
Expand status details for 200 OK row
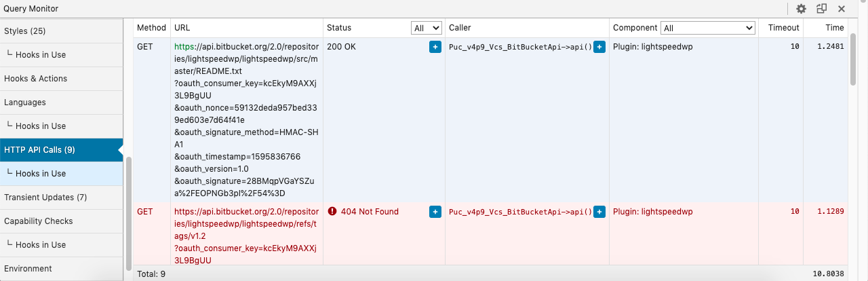[435, 47]
